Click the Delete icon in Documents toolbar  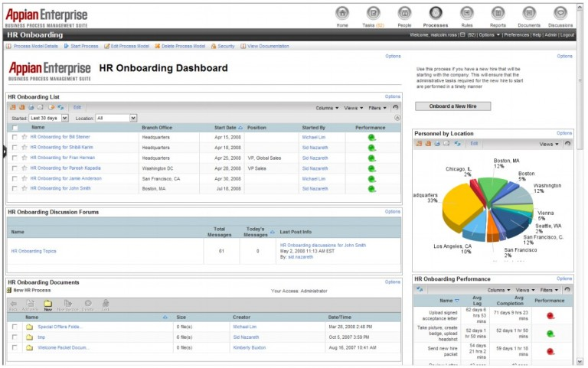[88, 305]
